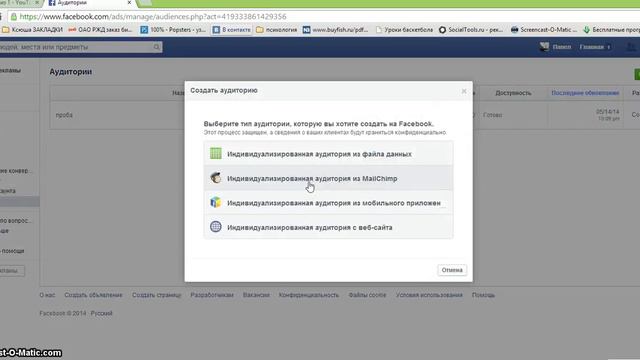Open Создать страницу footer link
Image resolution: width=640 pixels, height=360 pixels.
[x=156, y=295]
